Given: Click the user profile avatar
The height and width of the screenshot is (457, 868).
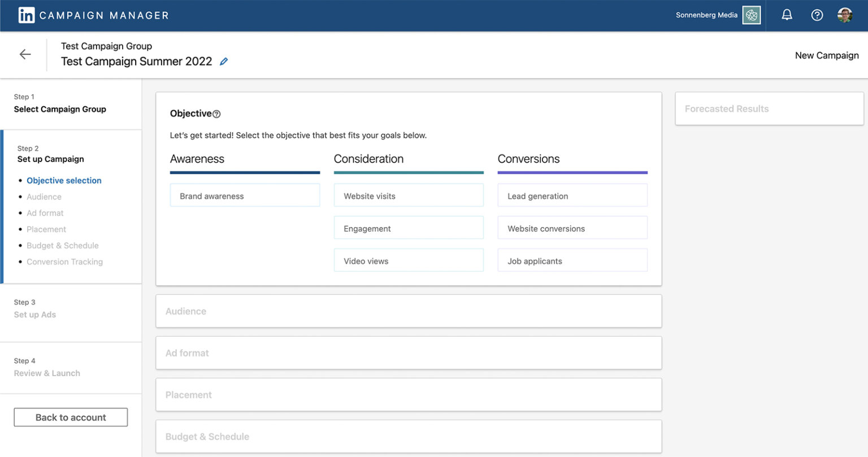Looking at the screenshot, I should pos(845,15).
